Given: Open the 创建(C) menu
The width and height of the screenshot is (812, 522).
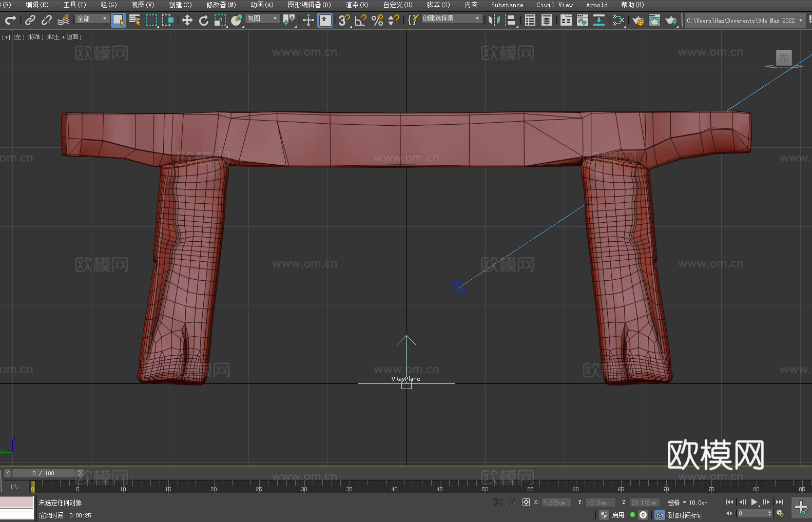Looking at the screenshot, I should point(181,5).
